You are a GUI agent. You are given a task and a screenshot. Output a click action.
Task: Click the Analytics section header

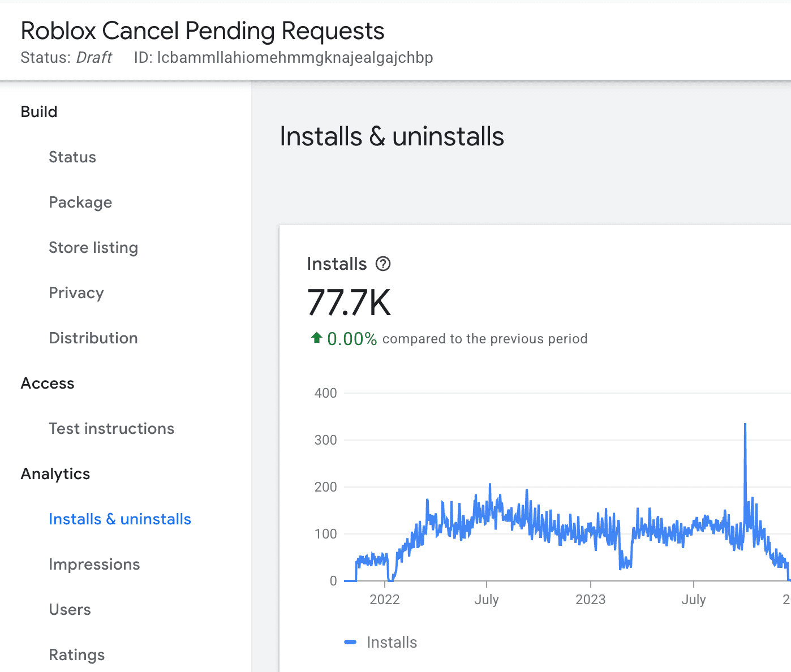coord(55,473)
